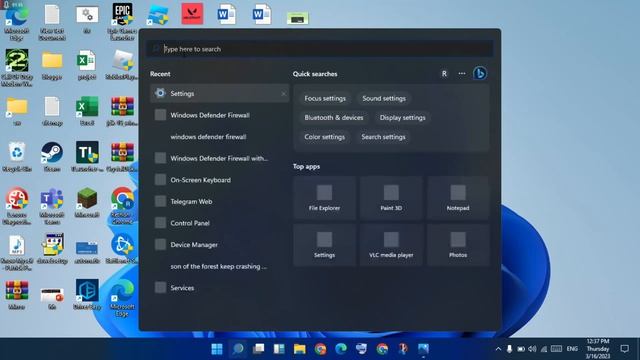The height and width of the screenshot is (360, 640).
Task: Select the MP3 file desktop icon
Action: tap(17, 253)
